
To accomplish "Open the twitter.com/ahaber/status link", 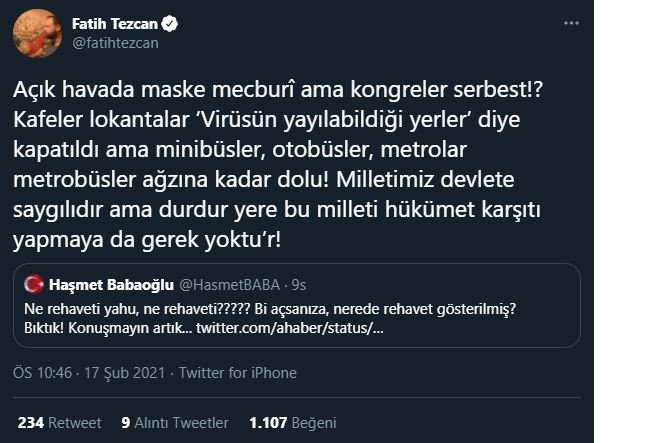I will point(290,328).
